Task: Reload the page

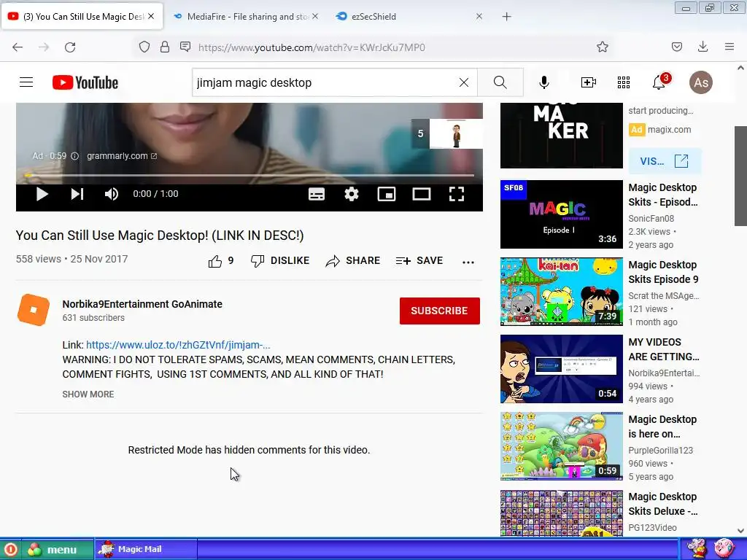Action: point(70,47)
